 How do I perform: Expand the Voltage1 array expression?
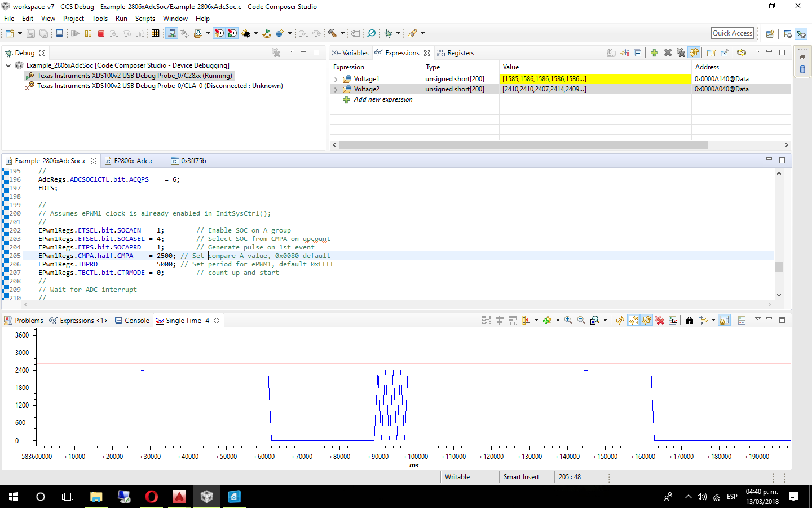336,80
